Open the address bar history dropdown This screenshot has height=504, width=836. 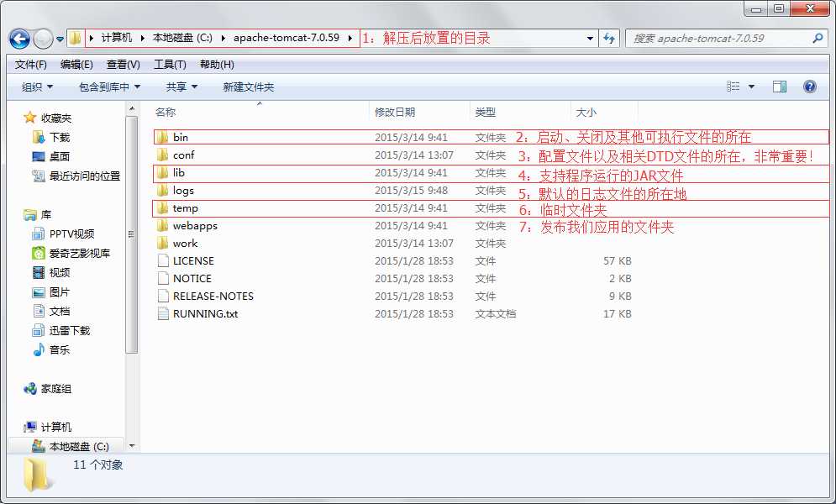[590, 39]
